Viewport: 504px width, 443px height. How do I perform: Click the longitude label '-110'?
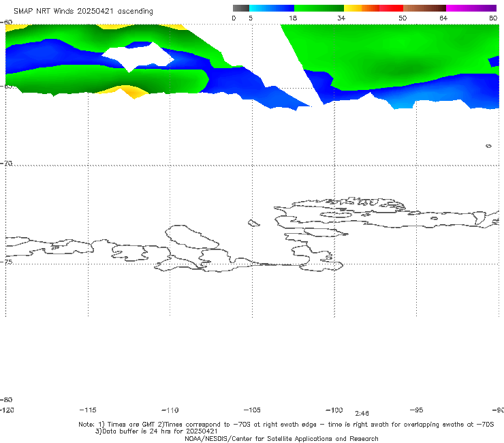pyautogui.click(x=170, y=410)
